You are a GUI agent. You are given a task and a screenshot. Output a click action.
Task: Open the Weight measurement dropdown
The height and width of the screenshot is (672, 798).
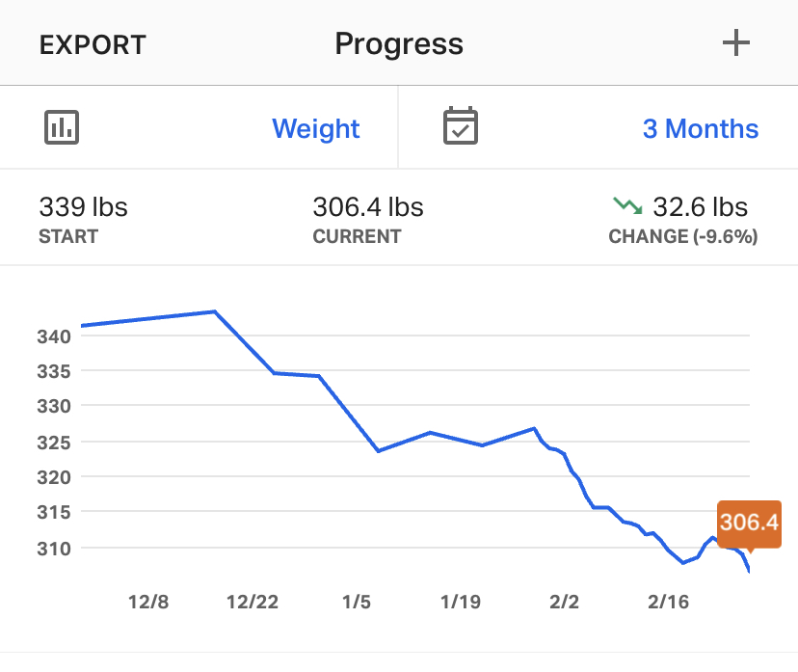tap(315, 129)
